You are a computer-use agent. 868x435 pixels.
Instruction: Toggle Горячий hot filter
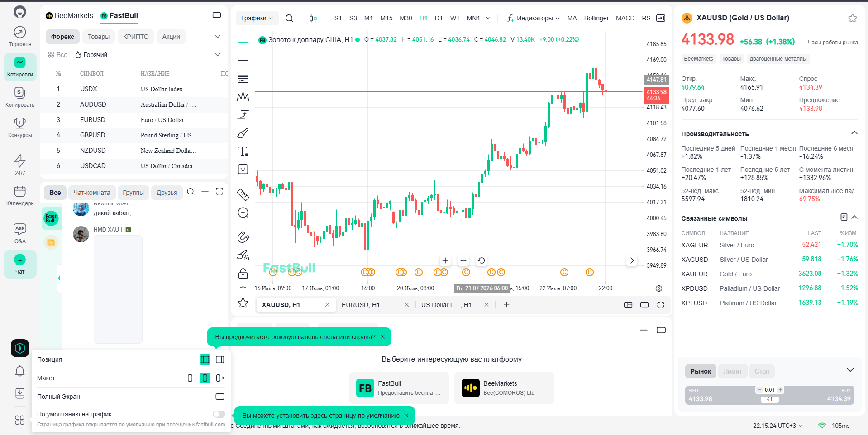coord(91,55)
